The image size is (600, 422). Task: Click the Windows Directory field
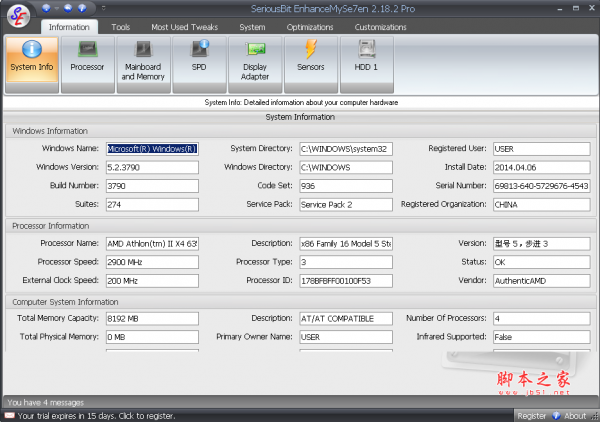346,167
